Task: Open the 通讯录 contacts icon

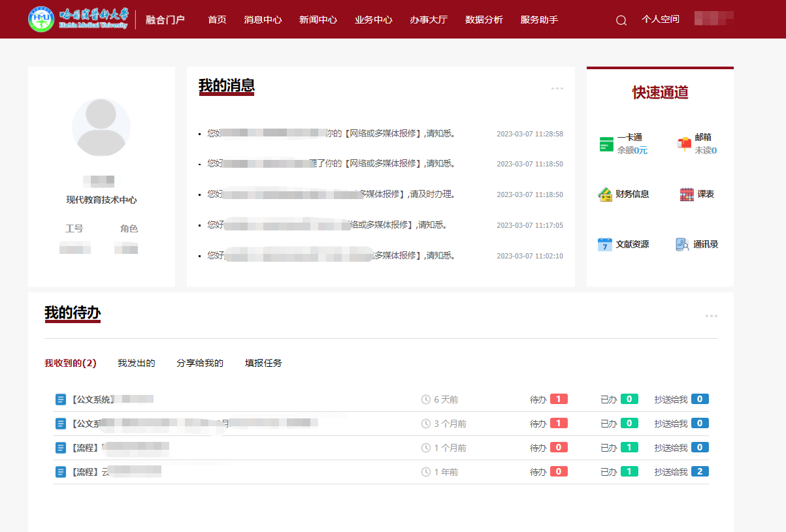Action: [682, 245]
